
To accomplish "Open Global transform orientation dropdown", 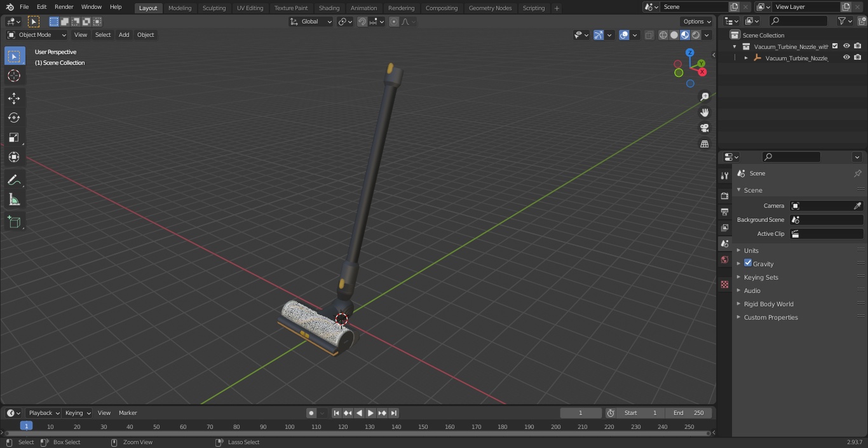I will click(311, 22).
